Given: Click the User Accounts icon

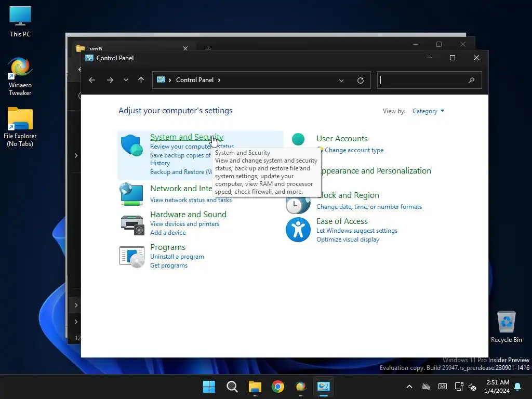Looking at the screenshot, I should [298, 139].
